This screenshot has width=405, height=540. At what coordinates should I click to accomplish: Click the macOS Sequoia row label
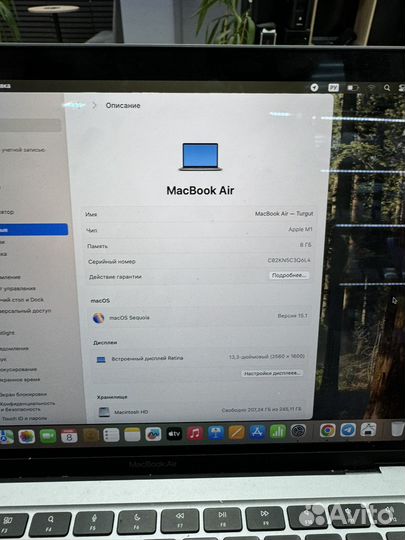pos(129,318)
